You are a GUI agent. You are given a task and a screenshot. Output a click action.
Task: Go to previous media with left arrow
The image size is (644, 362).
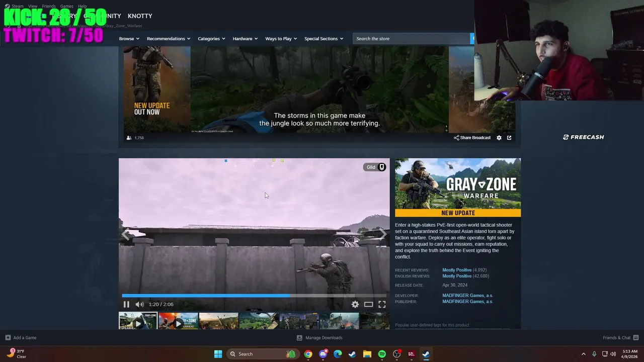[126, 234]
